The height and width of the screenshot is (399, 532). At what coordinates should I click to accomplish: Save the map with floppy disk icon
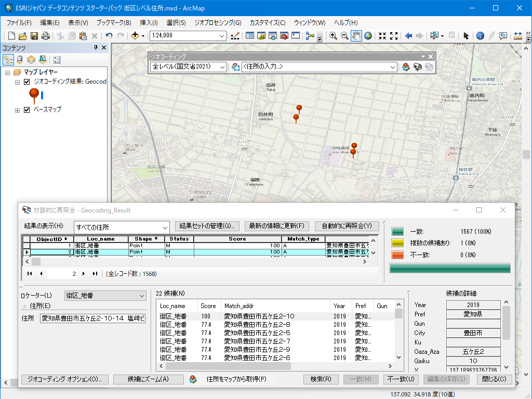pyautogui.click(x=34, y=36)
